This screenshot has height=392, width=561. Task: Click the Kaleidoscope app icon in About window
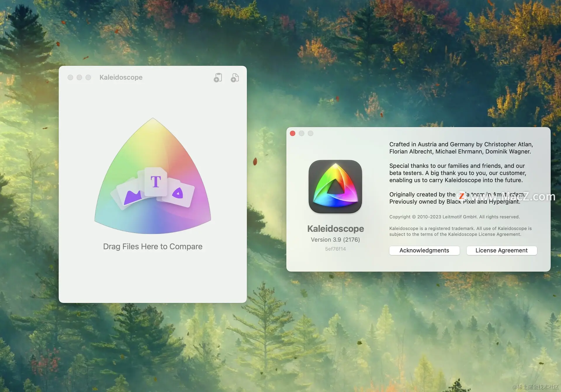pos(335,187)
